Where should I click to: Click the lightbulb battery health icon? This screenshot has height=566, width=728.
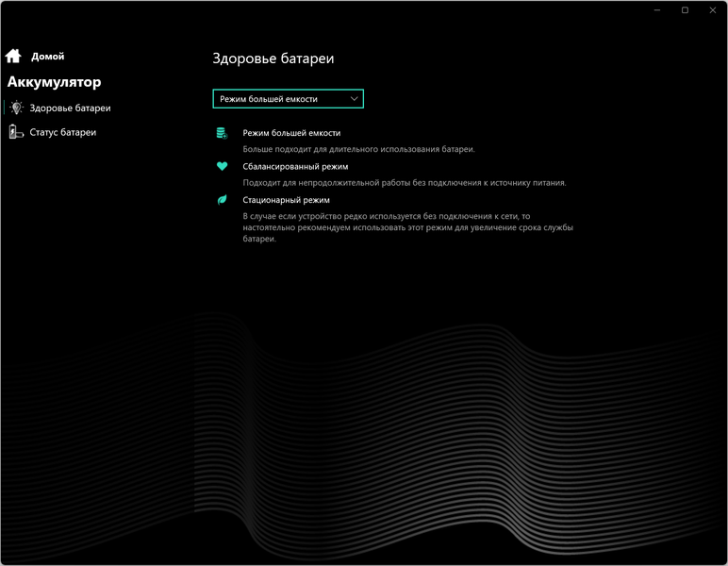click(16, 108)
